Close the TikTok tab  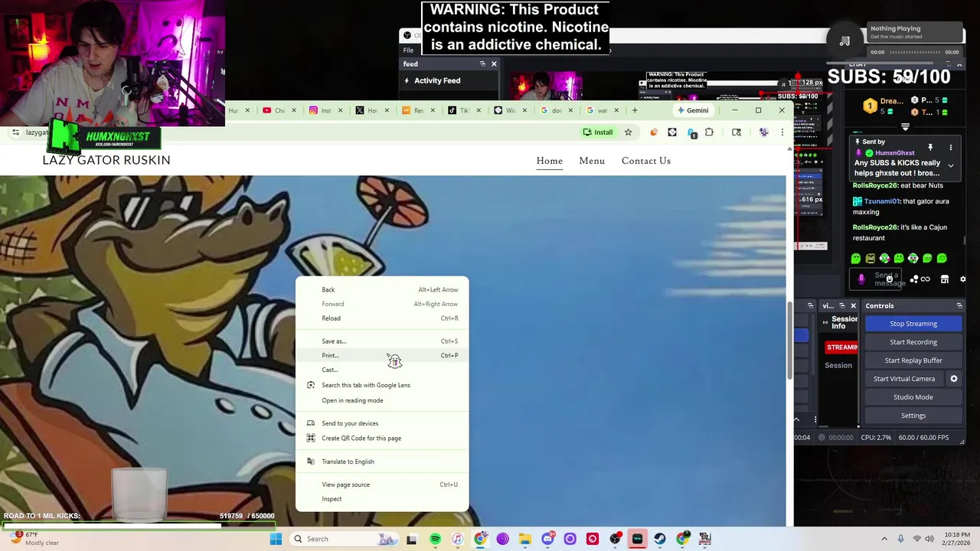point(479,110)
